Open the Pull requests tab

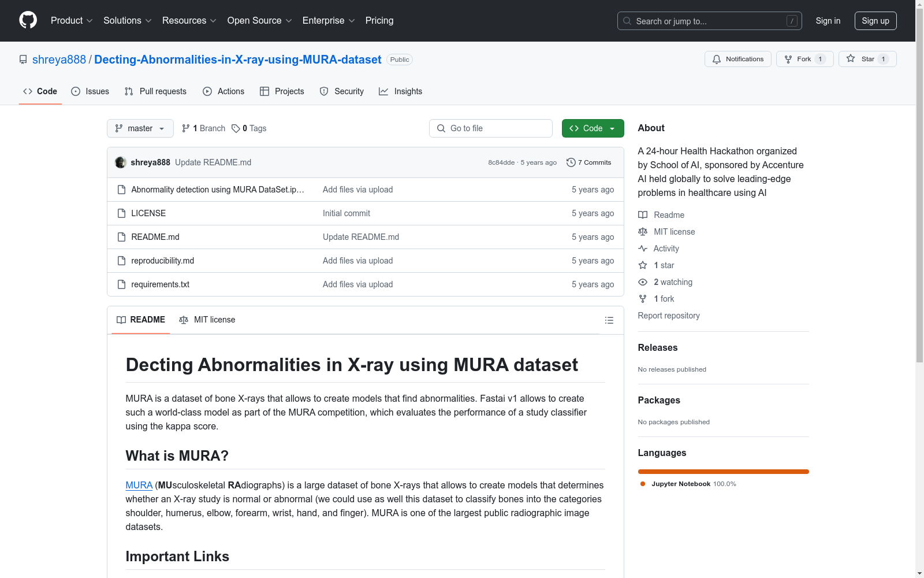155,91
